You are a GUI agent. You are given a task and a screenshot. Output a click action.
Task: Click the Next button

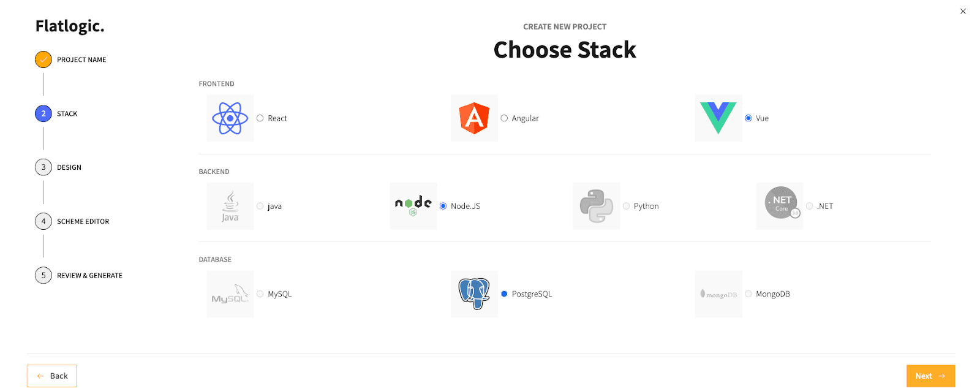[930, 376]
